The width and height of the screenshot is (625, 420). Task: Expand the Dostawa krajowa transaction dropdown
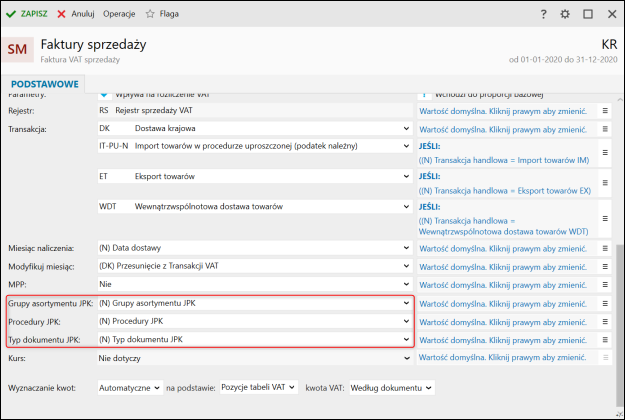[x=406, y=129]
